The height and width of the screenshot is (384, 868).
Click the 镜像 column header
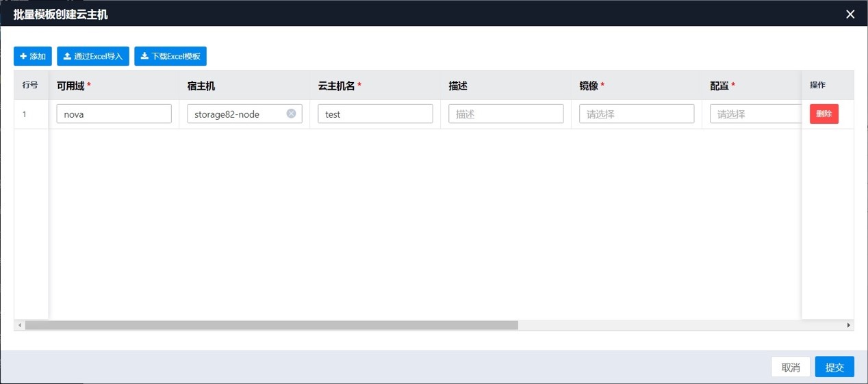point(637,86)
